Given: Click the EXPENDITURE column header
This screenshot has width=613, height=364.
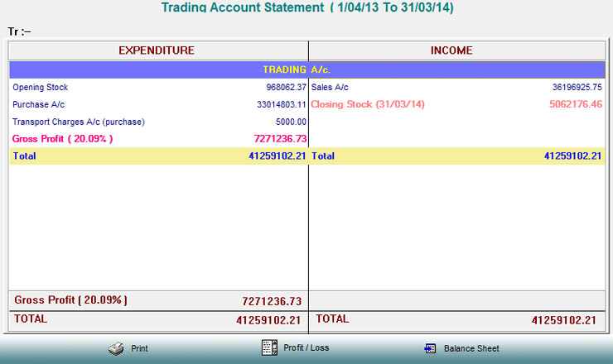Looking at the screenshot, I should (157, 50).
